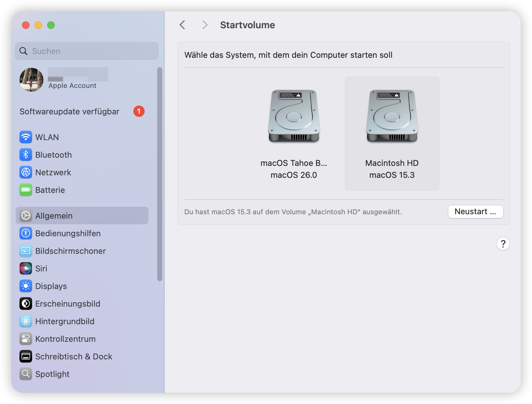Open the Erscheinungsbild icon
Image resolution: width=532 pixels, height=404 pixels.
[26, 304]
